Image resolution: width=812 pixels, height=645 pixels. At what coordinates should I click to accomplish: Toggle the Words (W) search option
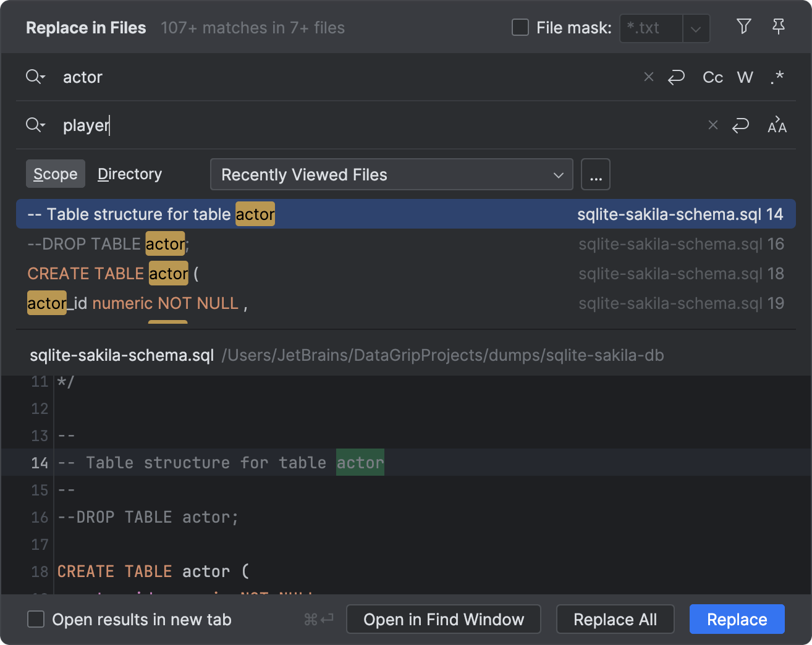pyautogui.click(x=745, y=77)
